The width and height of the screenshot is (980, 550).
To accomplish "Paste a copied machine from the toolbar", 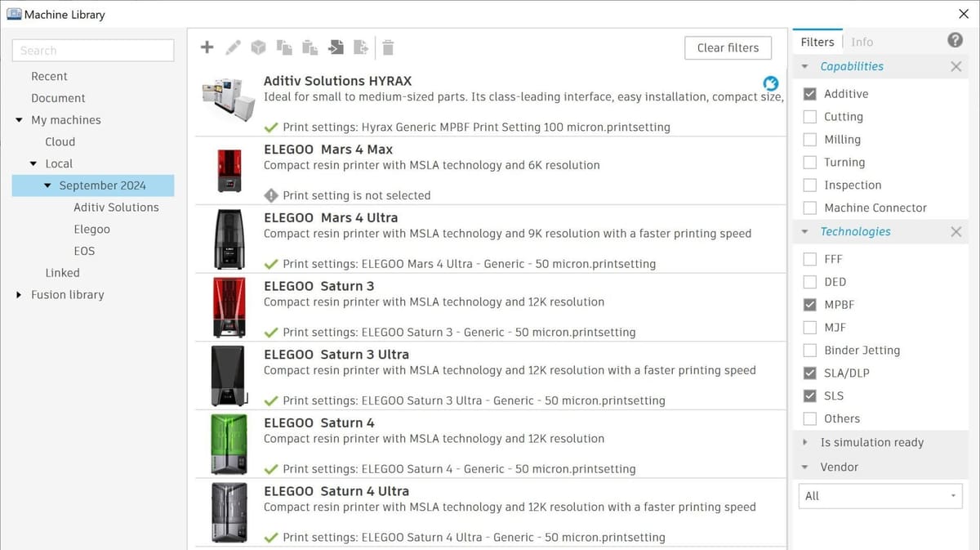I will (x=310, y=47).
